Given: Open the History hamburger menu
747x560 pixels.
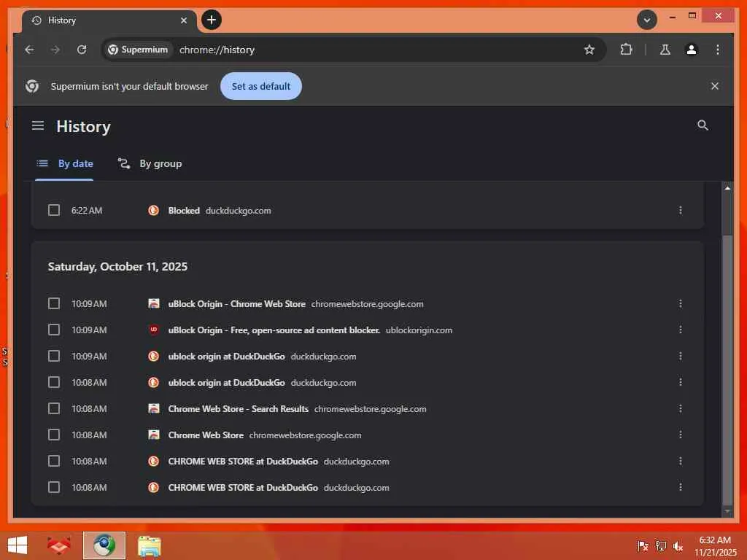Looking at the screenshot, I should pyautogui.click(x=38, y=125).
